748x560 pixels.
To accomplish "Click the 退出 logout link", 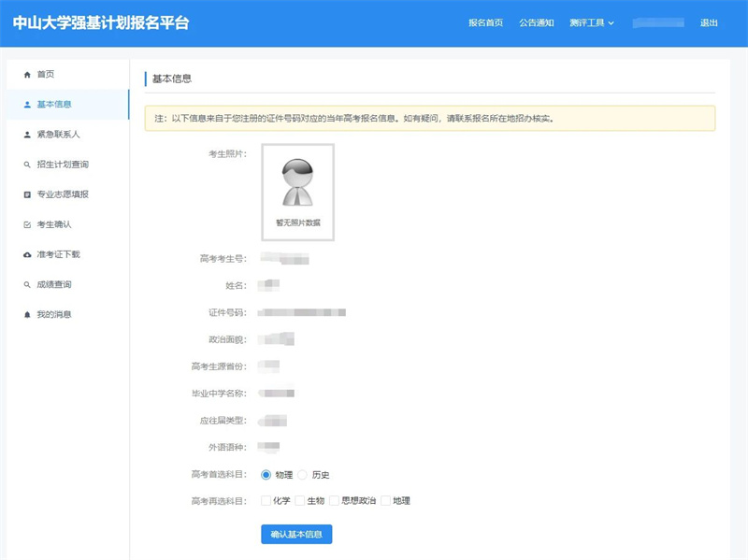I will tap(709, 22).
